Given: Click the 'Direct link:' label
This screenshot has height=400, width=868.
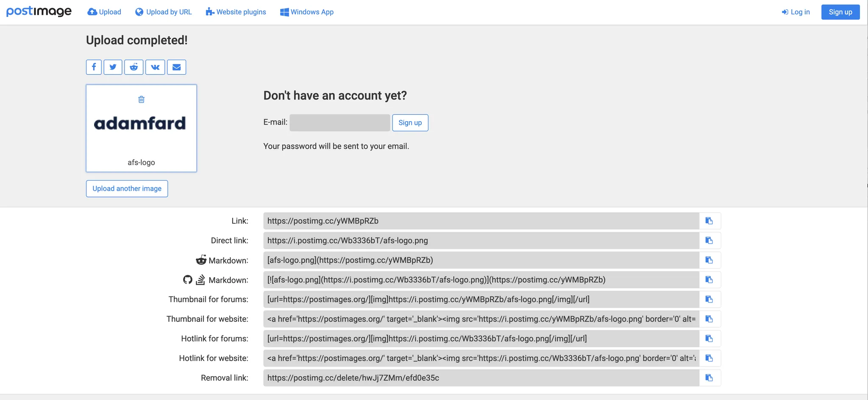Looking at the screenshot, I should (x=230, y=240).
